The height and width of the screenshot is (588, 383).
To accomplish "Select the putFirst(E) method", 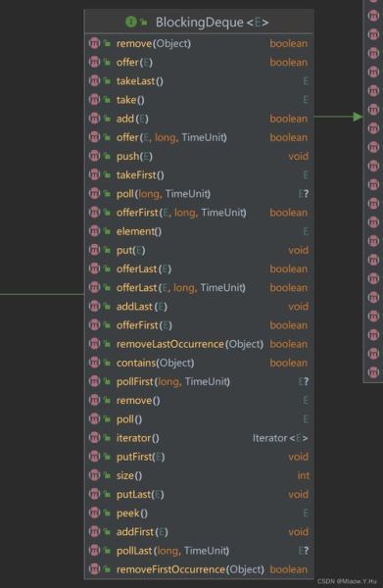I will pyautogui.click(x=140, y=457).
